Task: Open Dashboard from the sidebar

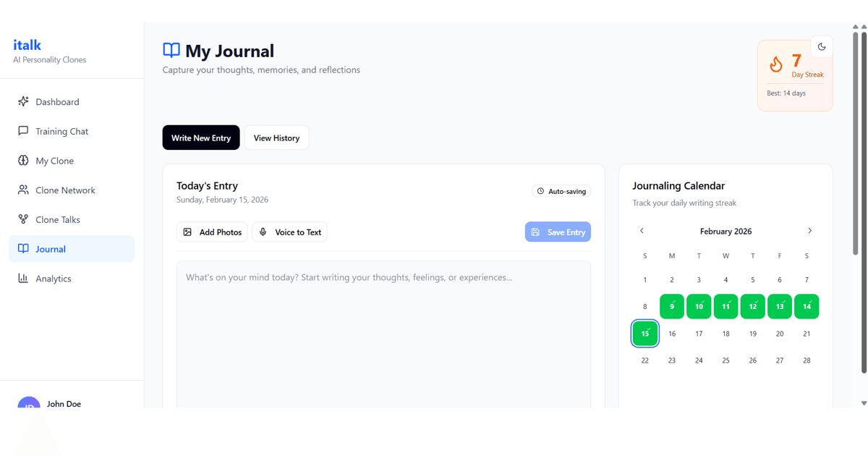Action: tap(72, 102)
